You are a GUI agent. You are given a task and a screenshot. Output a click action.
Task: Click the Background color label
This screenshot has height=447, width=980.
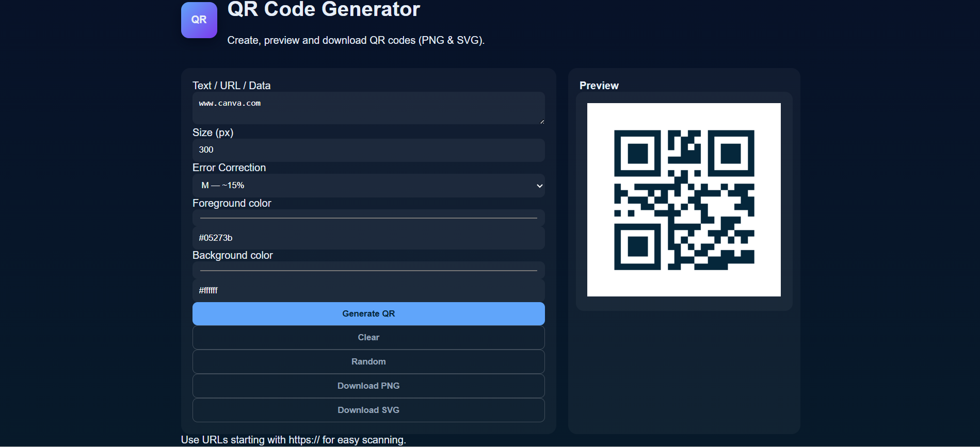(232, 255)
